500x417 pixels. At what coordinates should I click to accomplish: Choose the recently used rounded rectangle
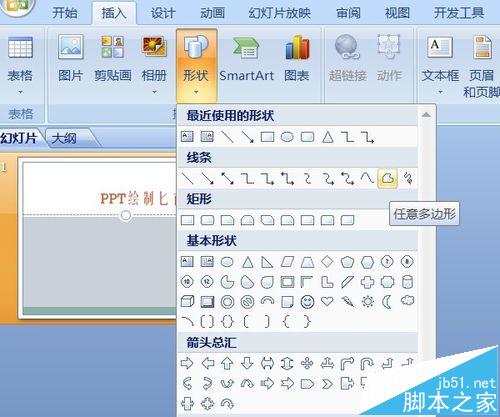point(307,137)
